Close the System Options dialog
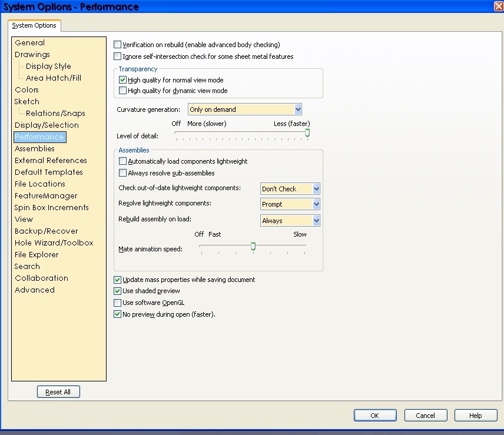 (x=499, y=6)
